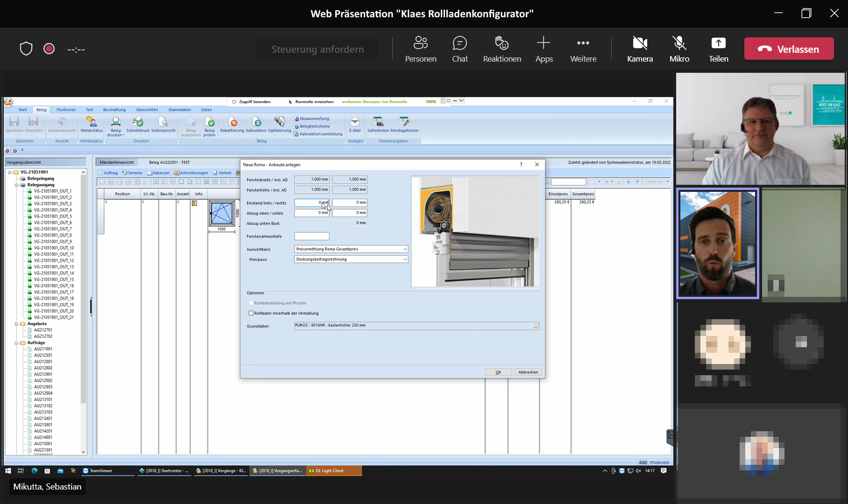Open Windows Start menu on remote desktop

[x=8, y=471]
